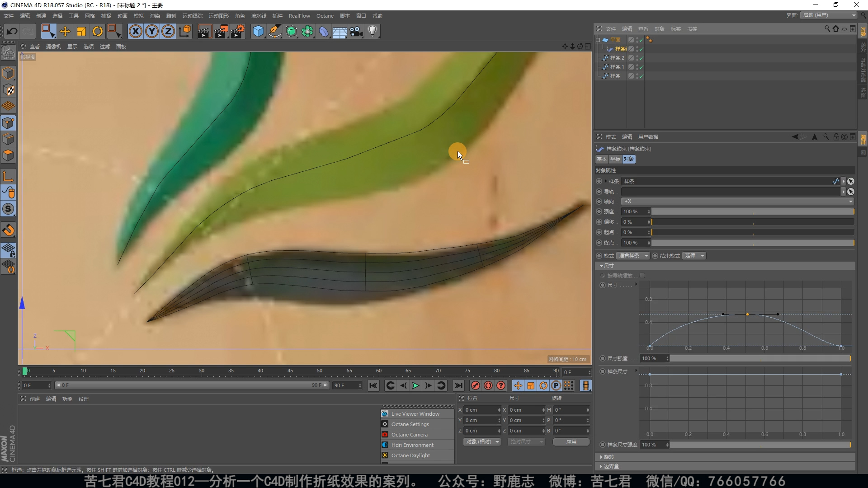Viewport: 868px width, 488px height.
Task: Adjust the 强度 100% slider bar
Action: click(753, 211)
